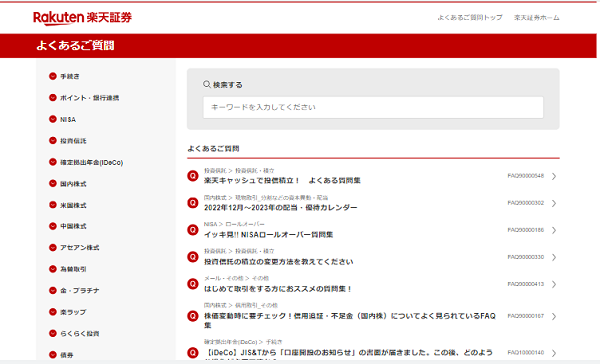Click Q icon for 楽天キャッシュで投信積立 question

[x=193, y=176]
